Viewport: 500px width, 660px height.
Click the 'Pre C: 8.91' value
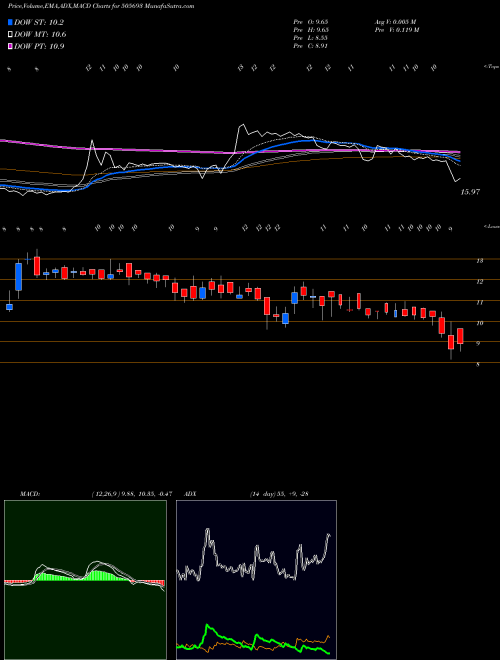311,46
